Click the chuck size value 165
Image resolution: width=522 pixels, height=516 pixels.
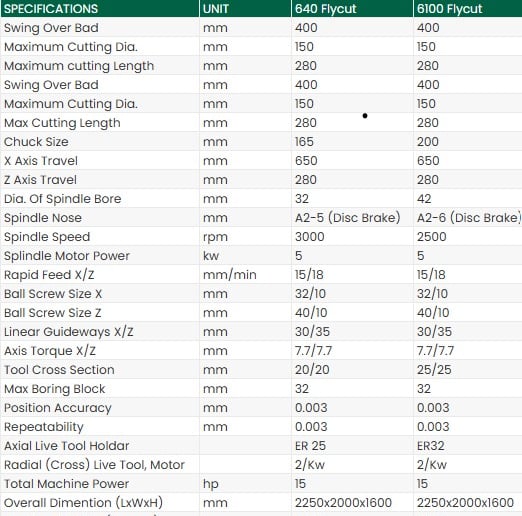[x=304, y=142]
